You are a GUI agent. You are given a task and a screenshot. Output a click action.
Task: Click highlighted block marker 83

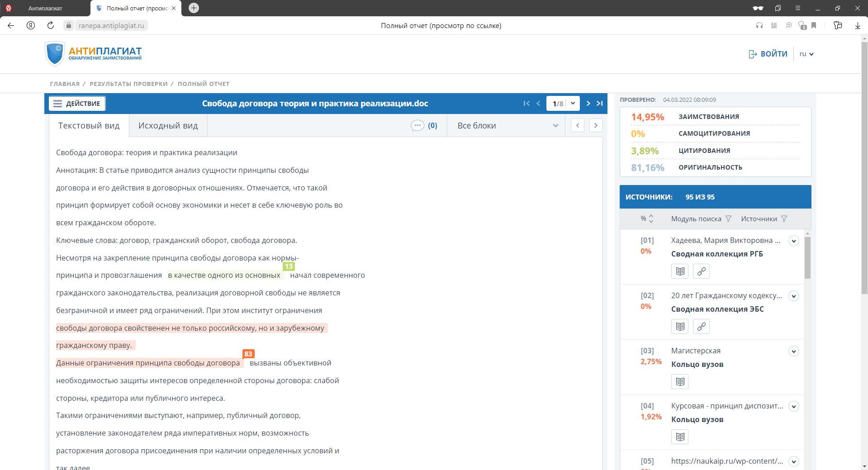[x=248, y=354]
